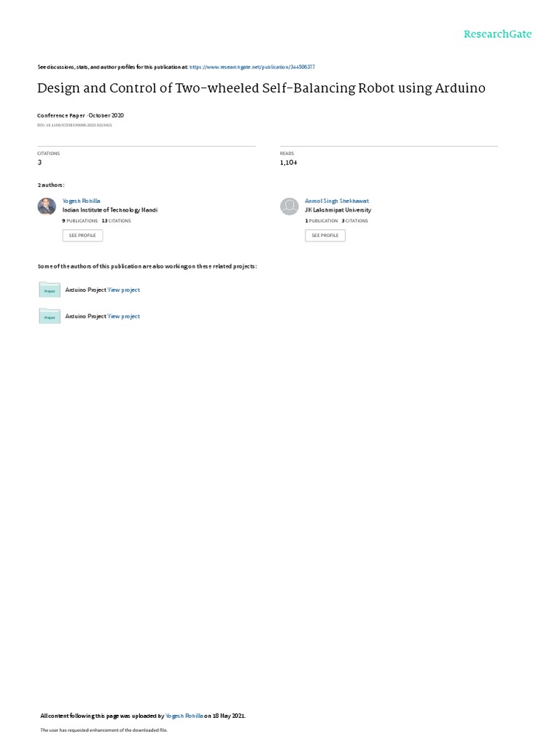Click the DOI text under Conference Paper
The image size is (560, 747).
75,125
